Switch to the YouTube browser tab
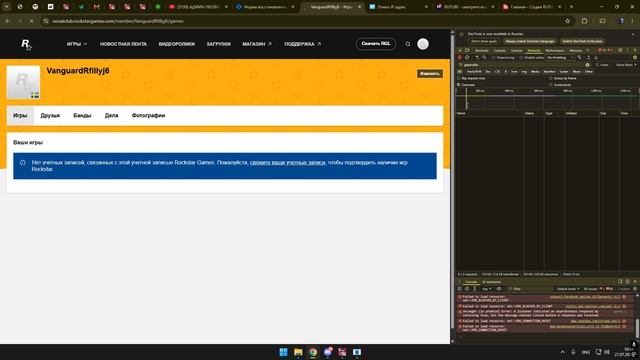This screenshot has height=360, width=640. tap(198, 7)
